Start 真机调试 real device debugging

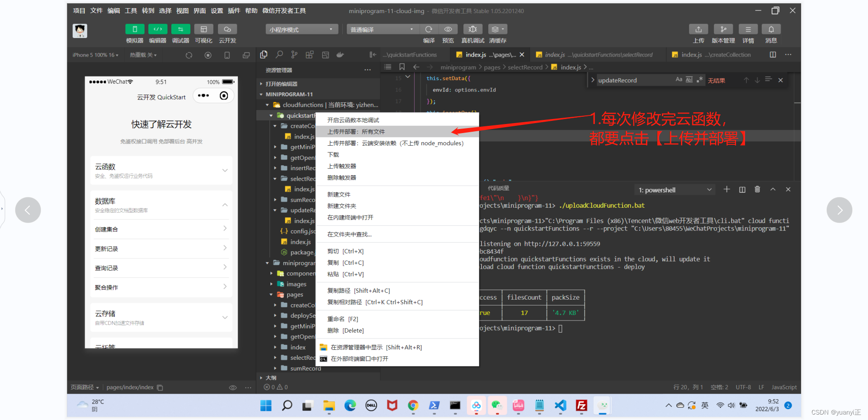point(473,29)
